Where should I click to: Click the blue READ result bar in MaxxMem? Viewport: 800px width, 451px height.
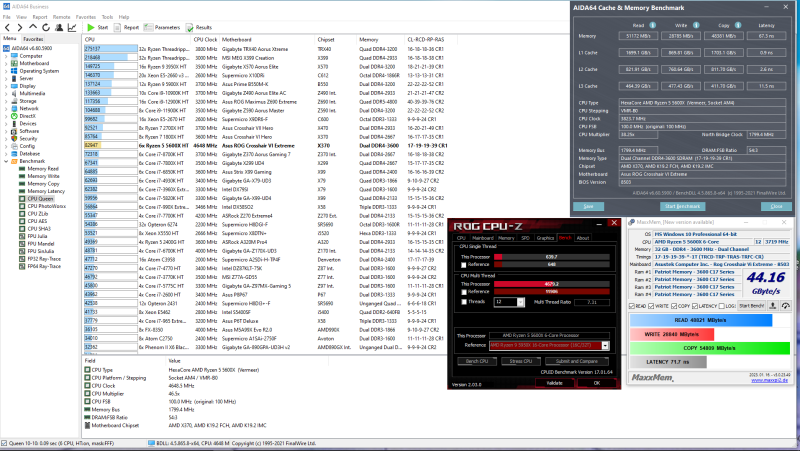[x=701, y=320]
